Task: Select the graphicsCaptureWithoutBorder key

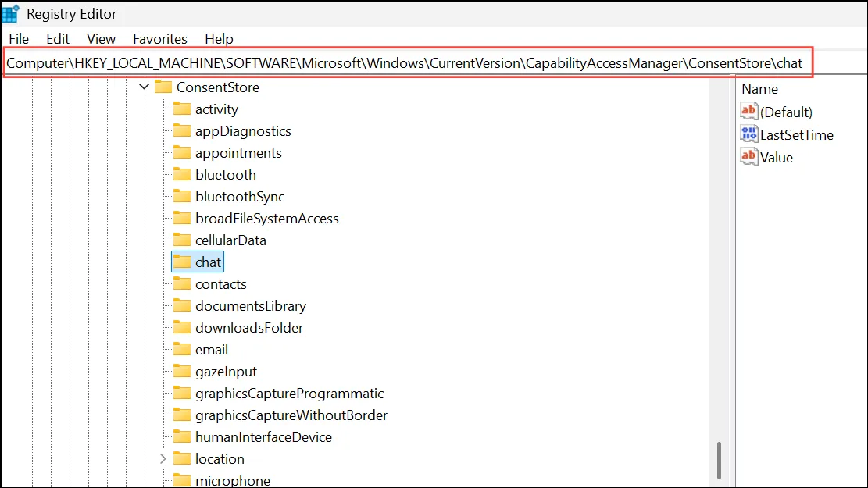Action: tap(291, 415)
